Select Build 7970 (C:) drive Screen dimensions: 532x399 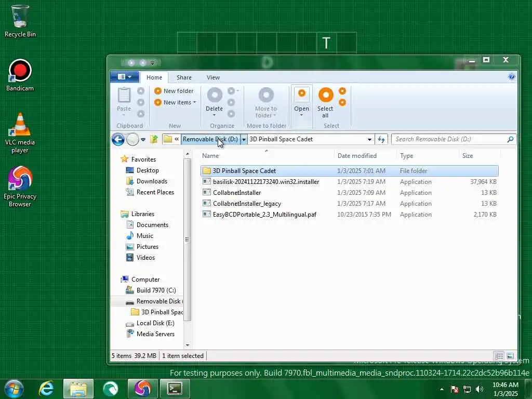[151, 290]
